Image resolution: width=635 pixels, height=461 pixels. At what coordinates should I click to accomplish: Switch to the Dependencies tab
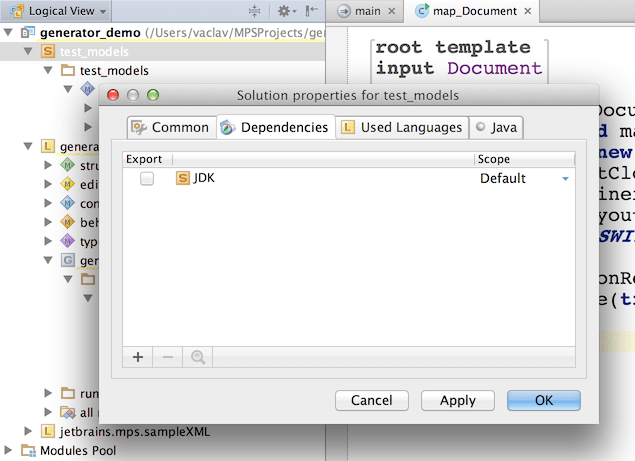pyautogui.click(x=275, y=128)
